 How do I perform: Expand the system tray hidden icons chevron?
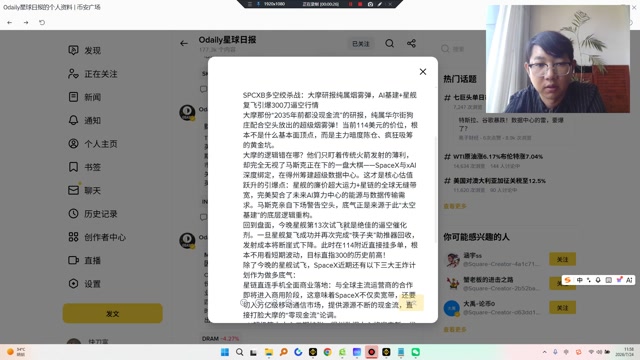click(x=544, y=352)
